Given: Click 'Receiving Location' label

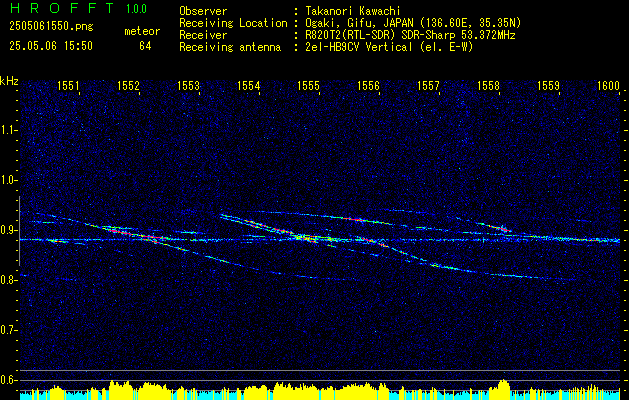Looking at the screenshot, I should pyautogui.click(x=233, y=23).
